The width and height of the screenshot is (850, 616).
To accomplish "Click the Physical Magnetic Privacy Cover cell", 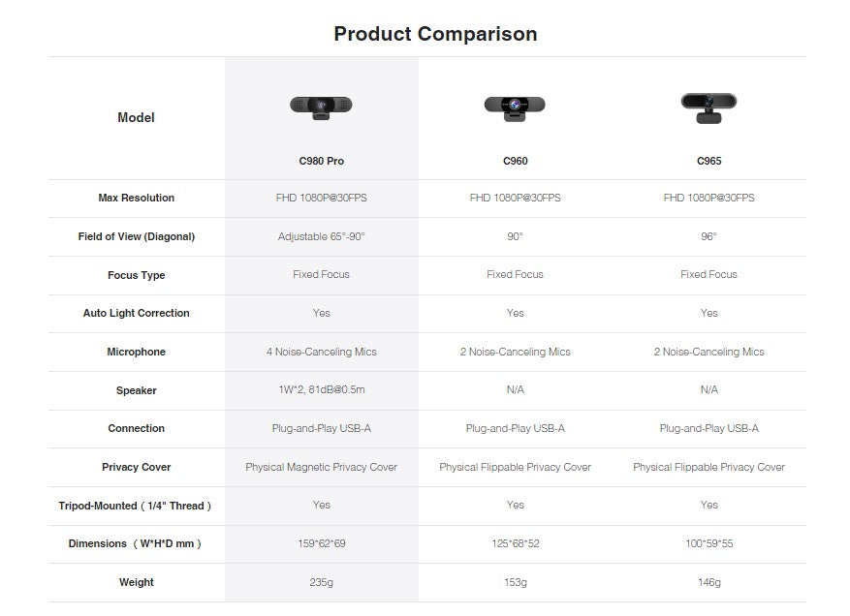I will point(322,467).
